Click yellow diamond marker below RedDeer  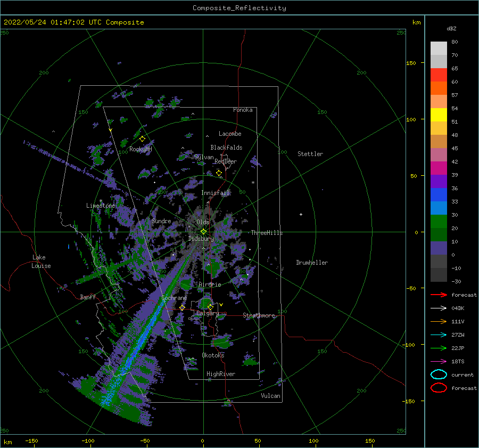pos(219,173)
